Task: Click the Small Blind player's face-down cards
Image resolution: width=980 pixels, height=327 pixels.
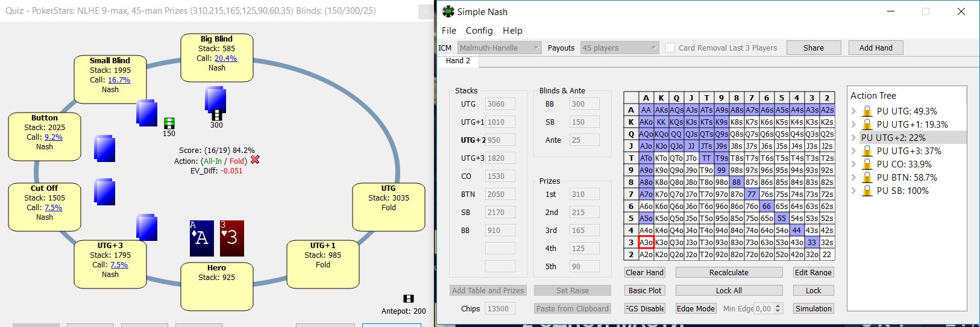Action: 147,113
